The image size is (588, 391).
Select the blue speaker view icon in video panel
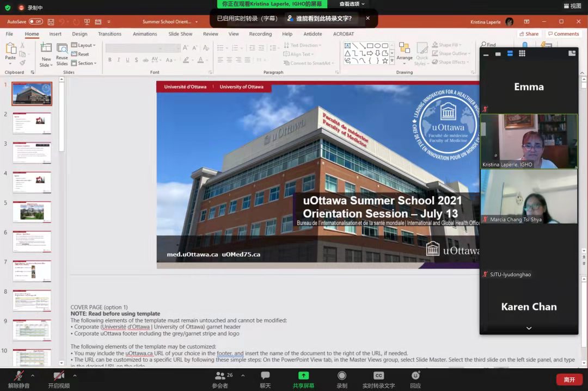[x=510, y=53]
